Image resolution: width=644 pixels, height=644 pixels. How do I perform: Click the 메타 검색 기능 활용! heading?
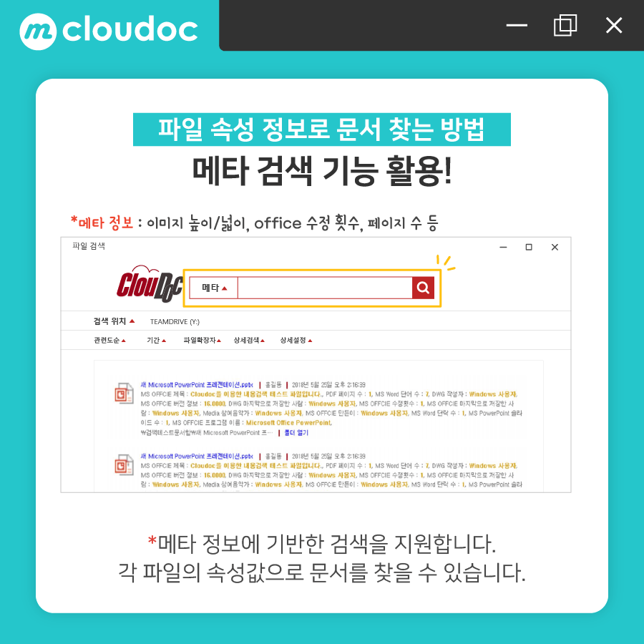pos(322,171)
